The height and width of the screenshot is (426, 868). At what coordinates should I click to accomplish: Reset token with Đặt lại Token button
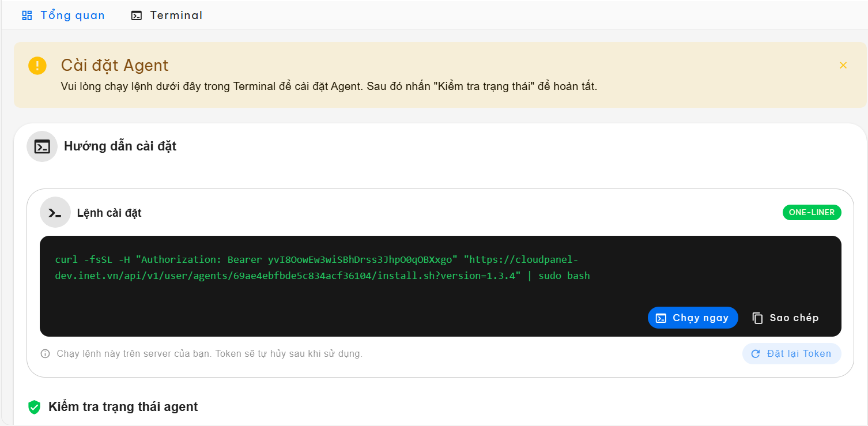pyautogui.click(x=791, y=354)
